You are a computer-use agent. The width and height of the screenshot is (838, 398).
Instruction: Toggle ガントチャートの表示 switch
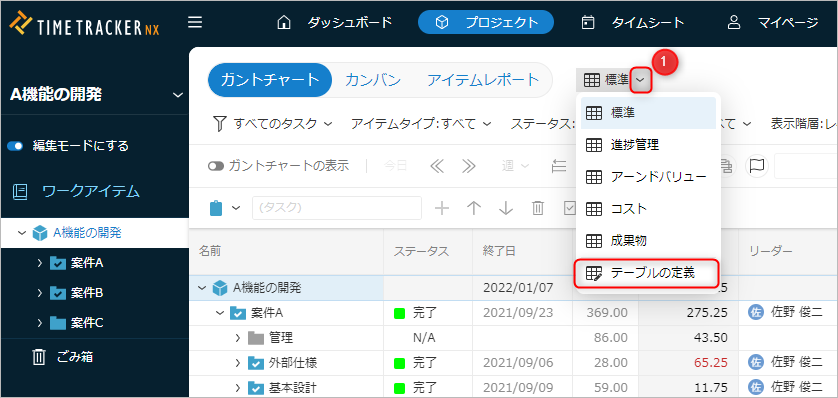216,166
